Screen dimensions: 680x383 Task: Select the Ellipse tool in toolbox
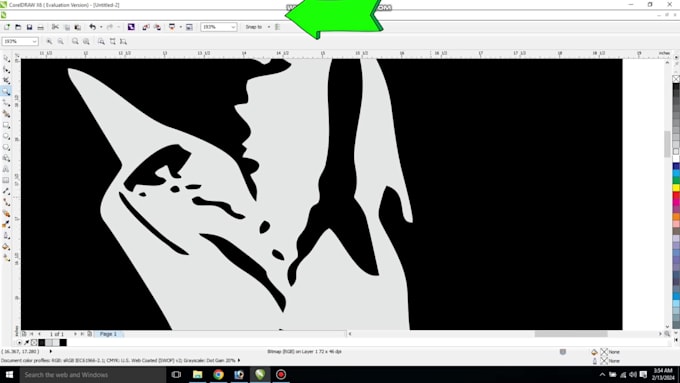click(6, 136)
